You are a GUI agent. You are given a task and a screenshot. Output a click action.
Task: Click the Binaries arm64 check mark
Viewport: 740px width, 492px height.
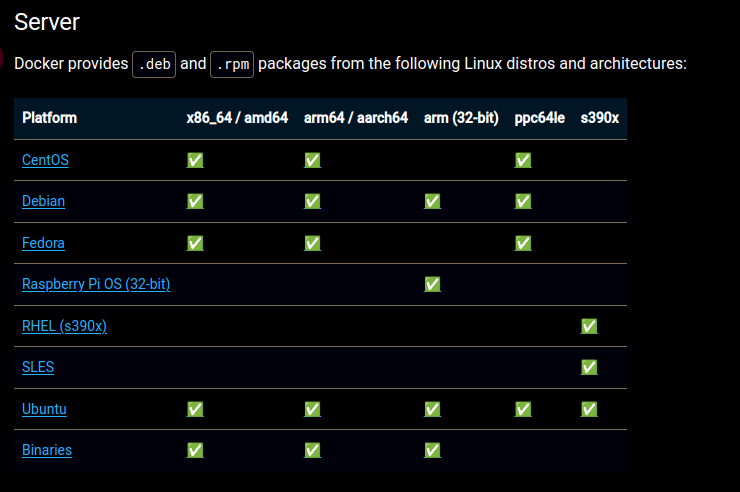(x=312, y=450)
